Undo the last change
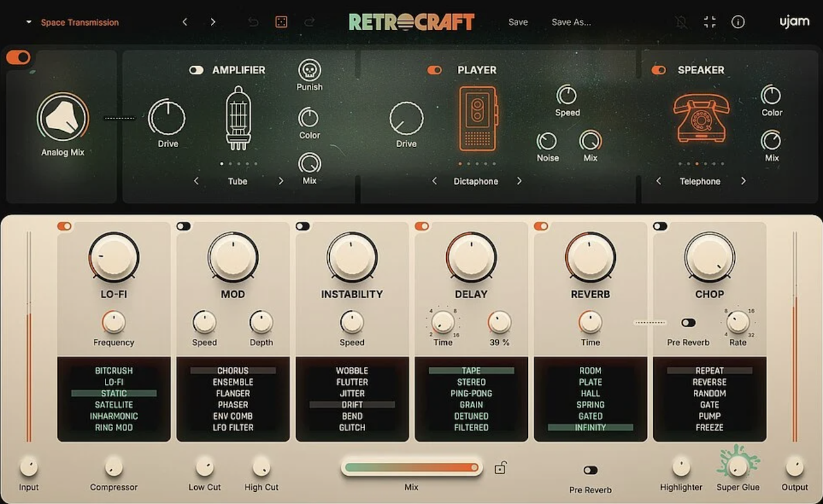The image size is (823, 504). 253,22
